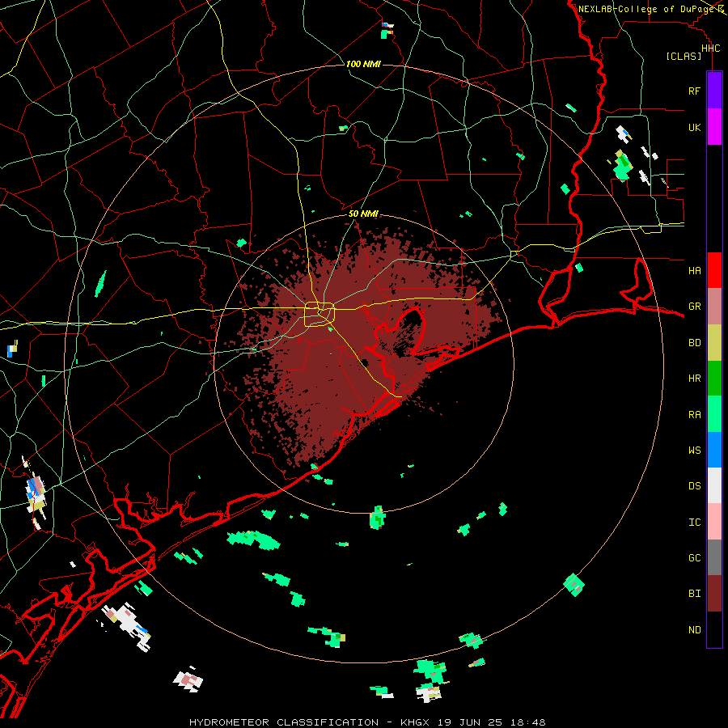Click the [CLAS] legend heading
Viewport: 728px width, 728px height.
coord(684,57)
